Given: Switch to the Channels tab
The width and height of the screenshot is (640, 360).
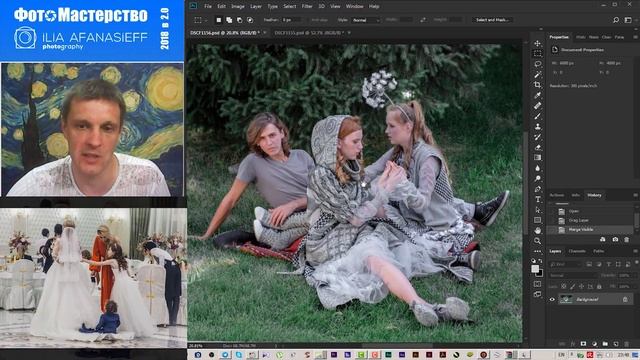Looking at the screenshot, I should pyautogui.click(x=577, y=251).
